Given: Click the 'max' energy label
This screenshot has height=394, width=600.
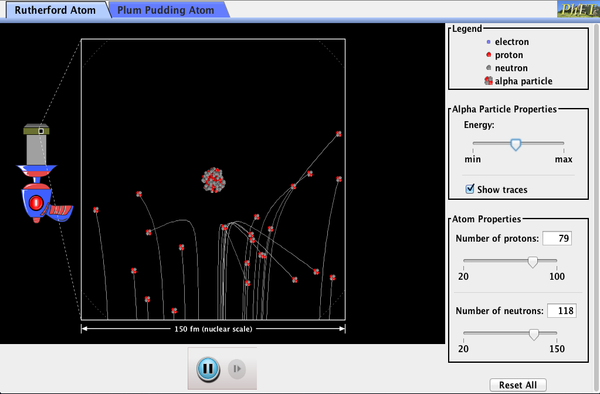Looking at the screenshot, I should click(564, 159).
